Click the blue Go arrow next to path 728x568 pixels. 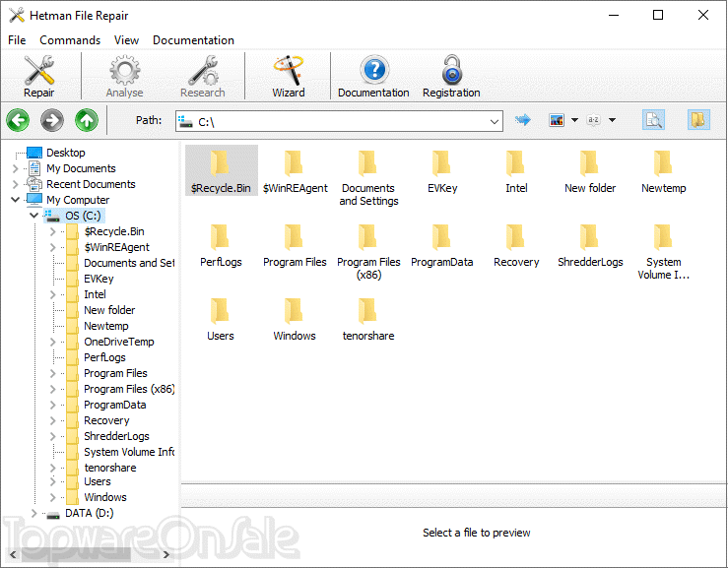pyautogui.click(x=523, y=120)
